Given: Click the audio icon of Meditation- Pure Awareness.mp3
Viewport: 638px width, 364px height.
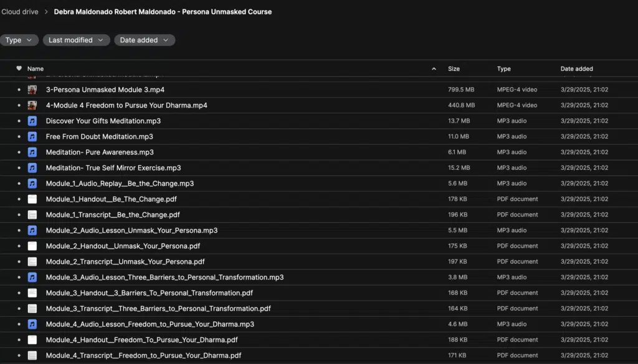Looking at the screenshot, I should (x=32, y=152).
